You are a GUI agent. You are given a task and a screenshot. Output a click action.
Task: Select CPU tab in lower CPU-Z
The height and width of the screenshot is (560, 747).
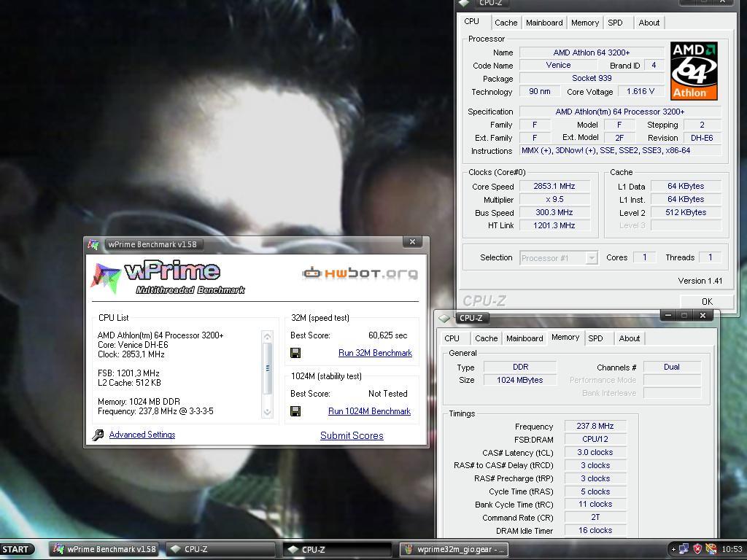pyautogui.click(x=452, y=338)
